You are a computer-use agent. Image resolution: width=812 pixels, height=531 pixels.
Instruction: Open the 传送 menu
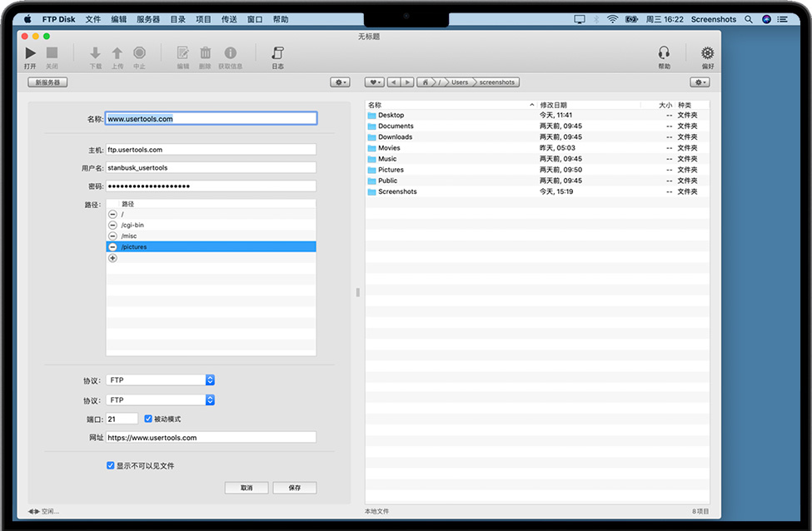229,19
